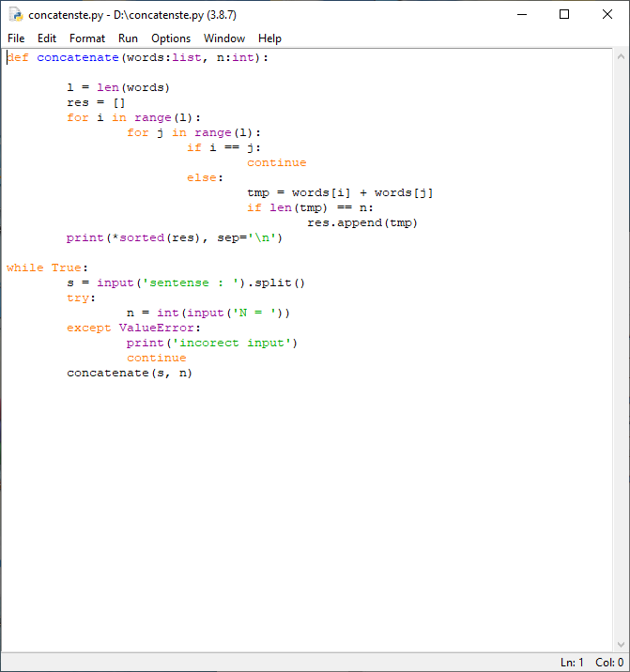Click the res.append(tmp) line
This screenshot has width=630, height=672.
click(x=361, y=223)
